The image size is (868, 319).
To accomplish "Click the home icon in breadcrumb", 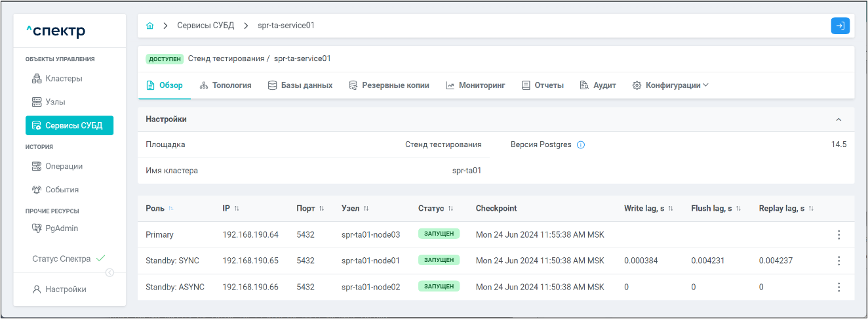I will pyautogui.click(x=150, y=26).
